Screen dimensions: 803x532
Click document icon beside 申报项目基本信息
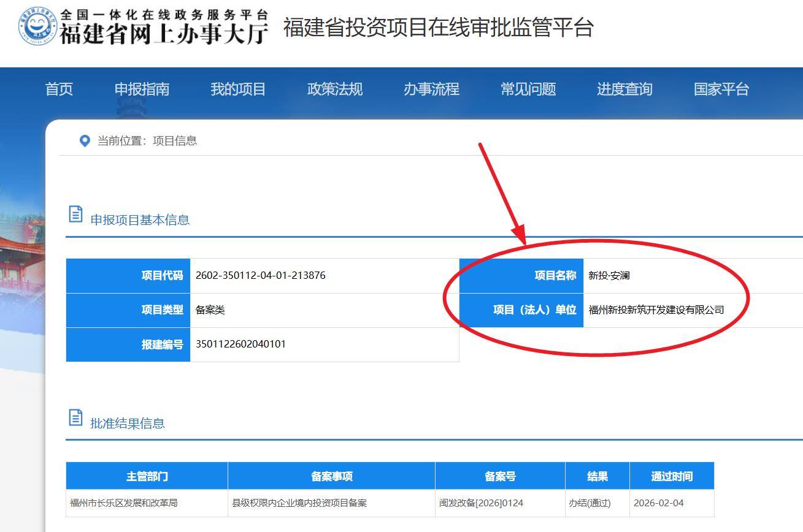(75, 214)
